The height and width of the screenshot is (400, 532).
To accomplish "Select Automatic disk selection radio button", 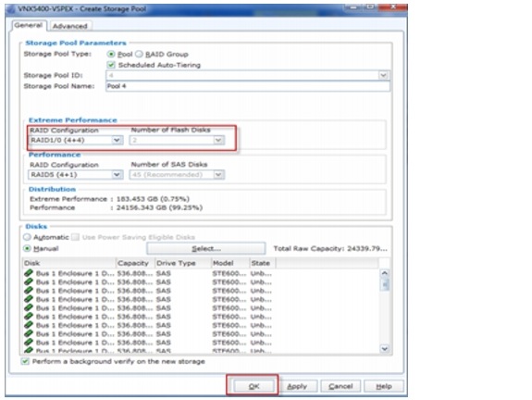I will [27, 237].
